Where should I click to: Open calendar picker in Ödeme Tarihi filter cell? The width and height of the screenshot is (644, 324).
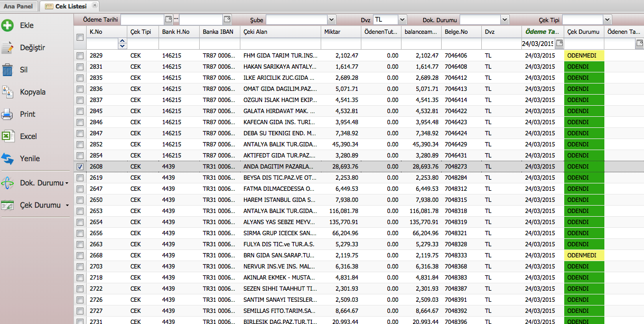point(559,43)
